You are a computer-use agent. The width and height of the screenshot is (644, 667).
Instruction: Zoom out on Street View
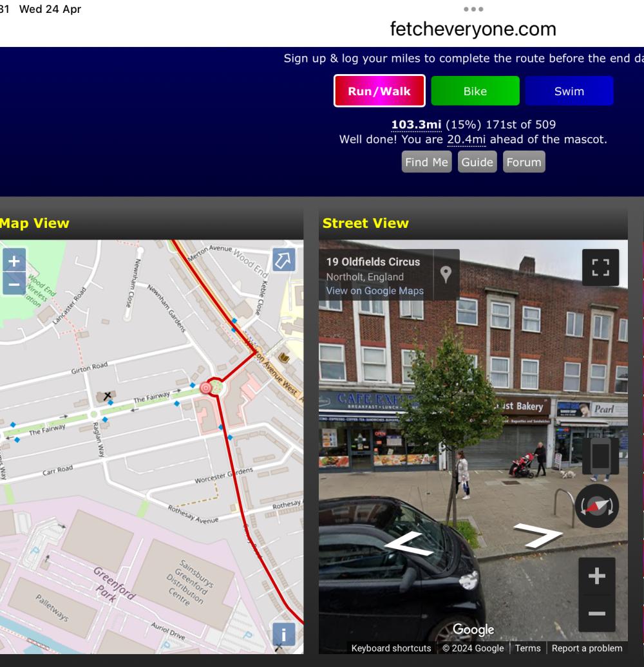pos(597,613)
